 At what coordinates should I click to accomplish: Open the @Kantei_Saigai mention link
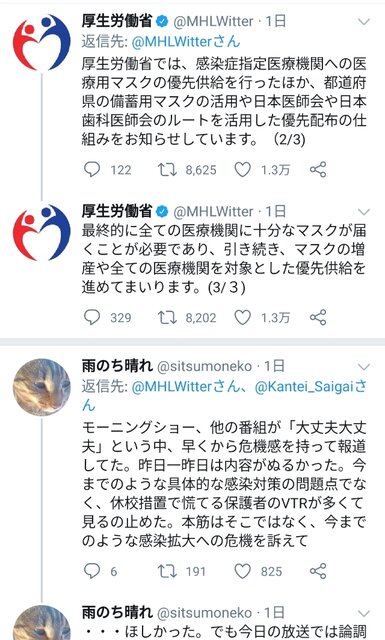[310, 387]
